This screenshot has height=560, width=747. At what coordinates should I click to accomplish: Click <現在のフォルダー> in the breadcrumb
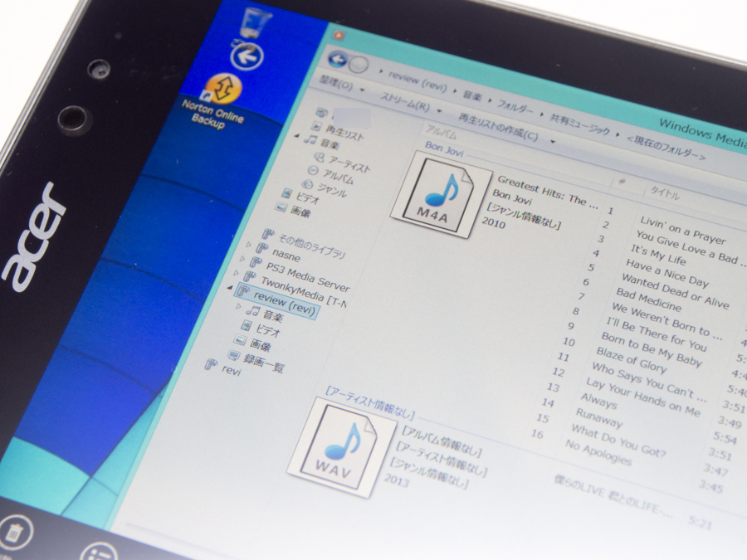(x=666, y=149)
